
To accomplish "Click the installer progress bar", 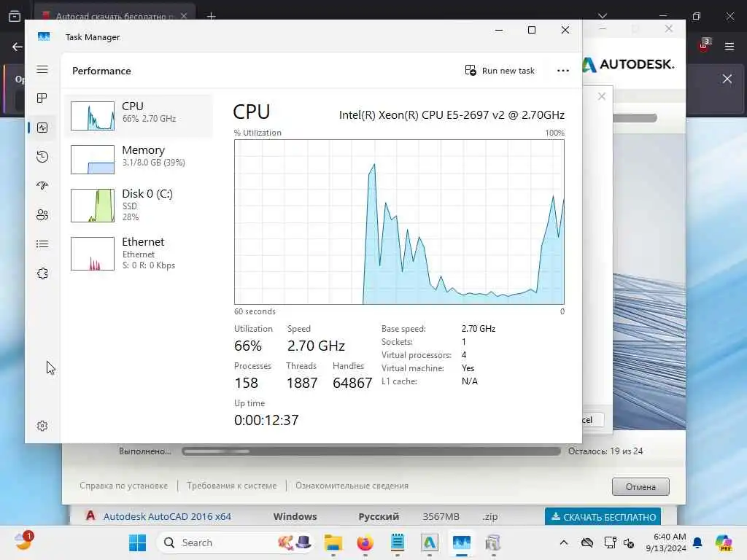I will pyautogui.click(x=371, y=451).
